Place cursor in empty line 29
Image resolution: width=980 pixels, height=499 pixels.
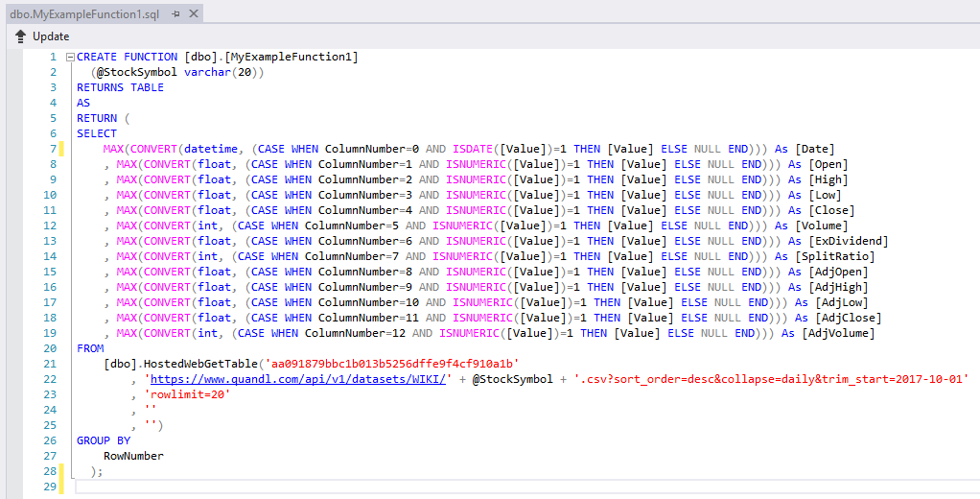pos(525,487)
